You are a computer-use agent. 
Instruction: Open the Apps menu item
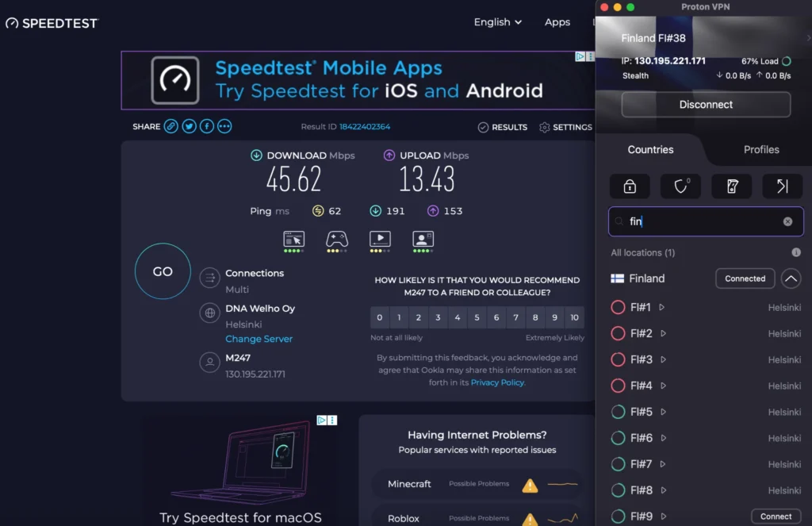tap(557, 22)
